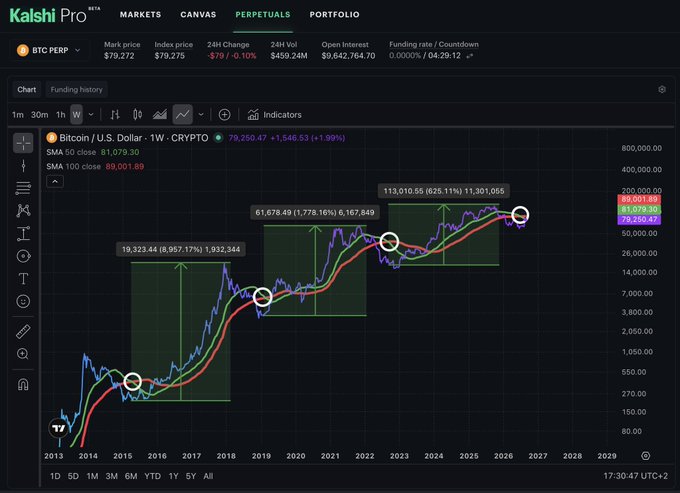Set interval to 1h
The width and height of the screenshot is (680, 493).
tap(60, 114)
